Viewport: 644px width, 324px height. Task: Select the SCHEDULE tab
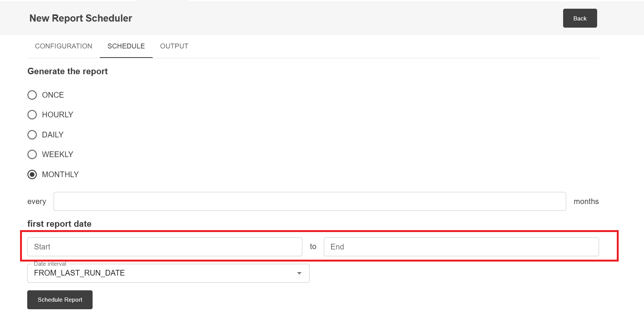click(126, 46)
